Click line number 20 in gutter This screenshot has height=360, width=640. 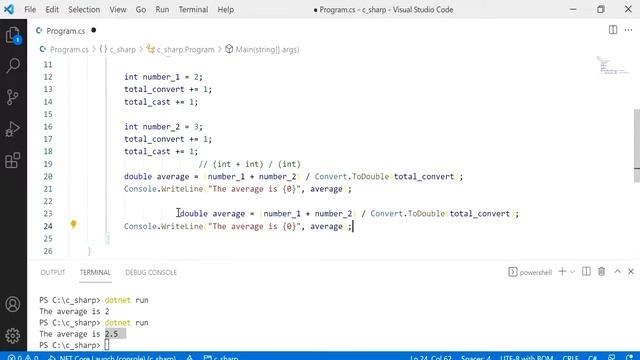48,176
